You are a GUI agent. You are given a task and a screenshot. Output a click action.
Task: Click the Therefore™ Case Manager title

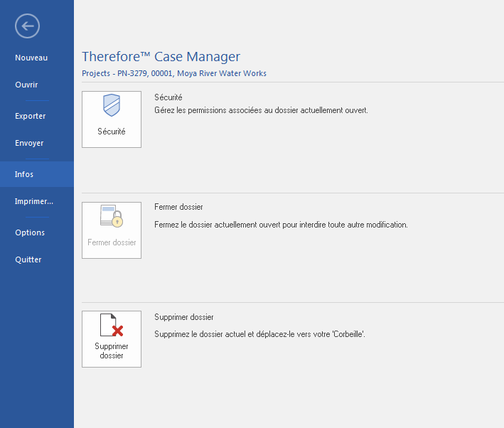(161, 57)
